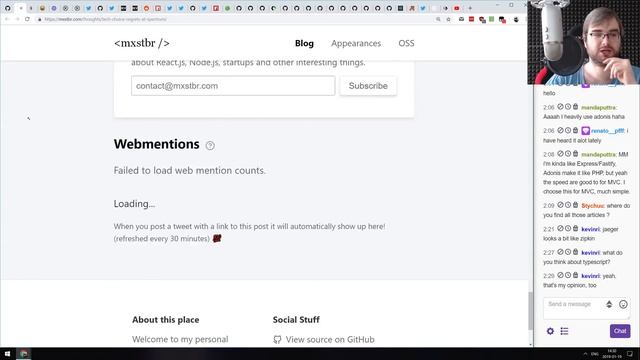Open the emote picker smiley
The image size is (640, 360).
tap(623, 304)
